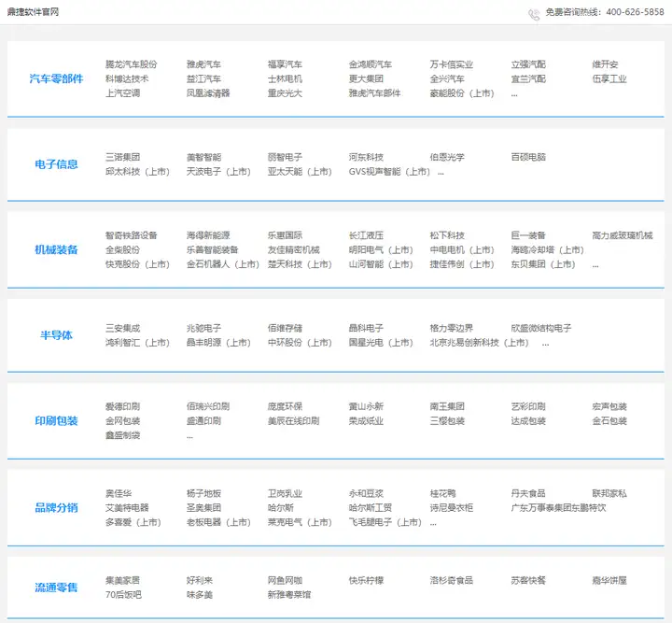672x623 pixels.
Task: Select the 流通零售 category heading
Action: point(56,588)
